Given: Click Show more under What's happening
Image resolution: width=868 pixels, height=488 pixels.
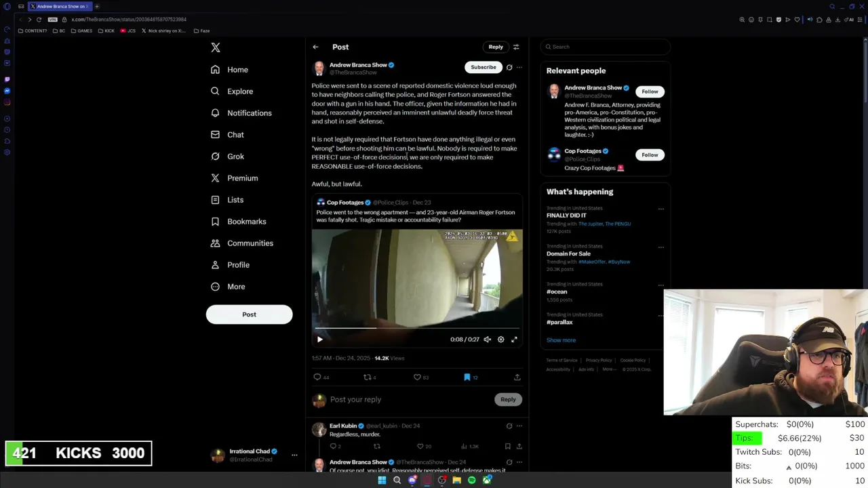Looking at the screenshot, I should [561, 340].
